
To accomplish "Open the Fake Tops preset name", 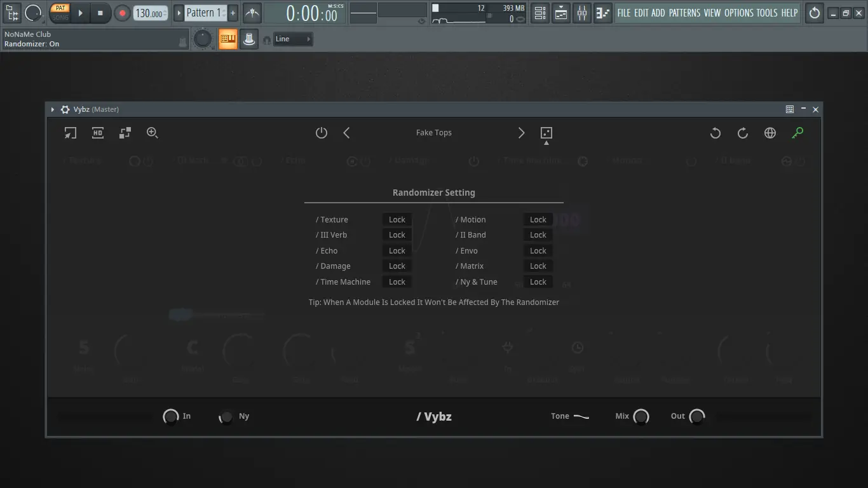I will (434, 133).
